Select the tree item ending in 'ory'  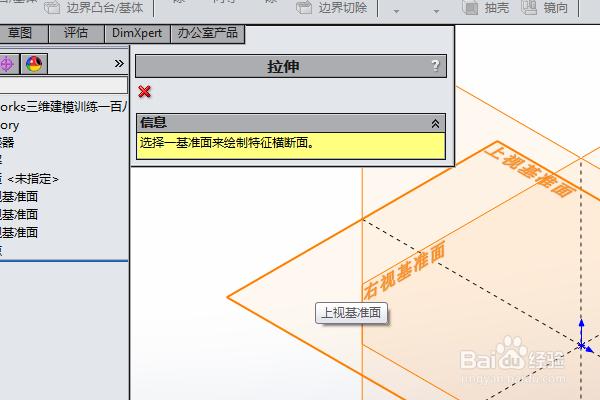coord(9,125)
